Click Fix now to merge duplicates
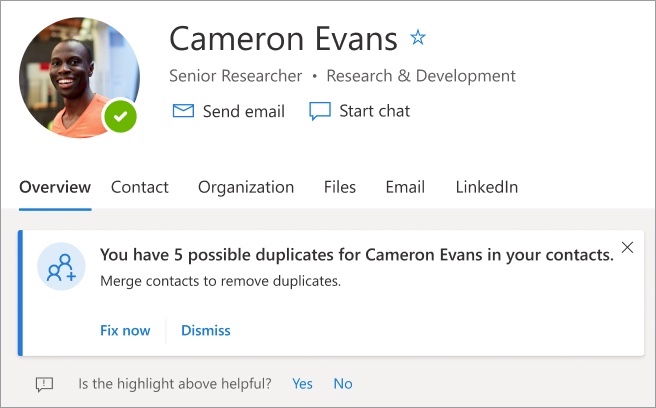Image resolution: width=656 pixels, height=408 pixels. [x=125, y=330]
